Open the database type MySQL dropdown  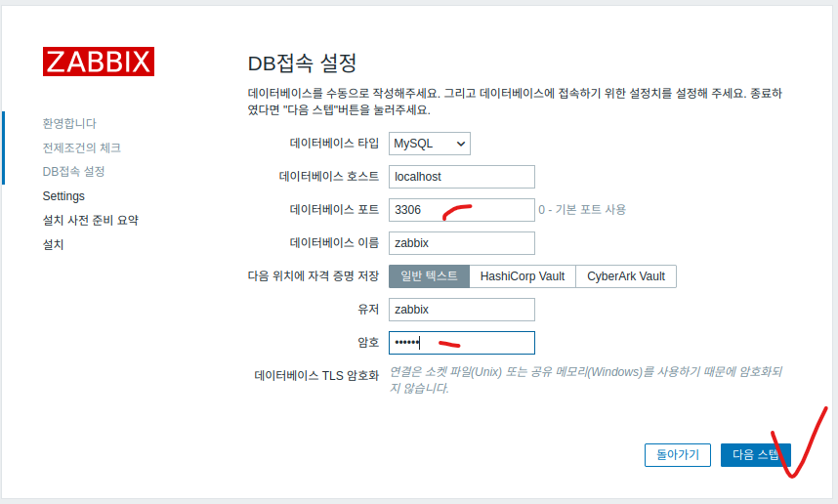tap(429, 144)
